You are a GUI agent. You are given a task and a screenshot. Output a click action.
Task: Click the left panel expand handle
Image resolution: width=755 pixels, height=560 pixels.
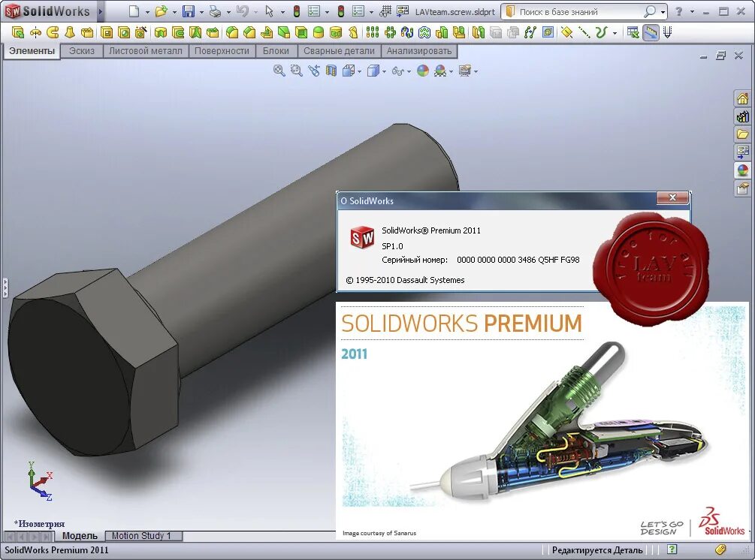5,288
